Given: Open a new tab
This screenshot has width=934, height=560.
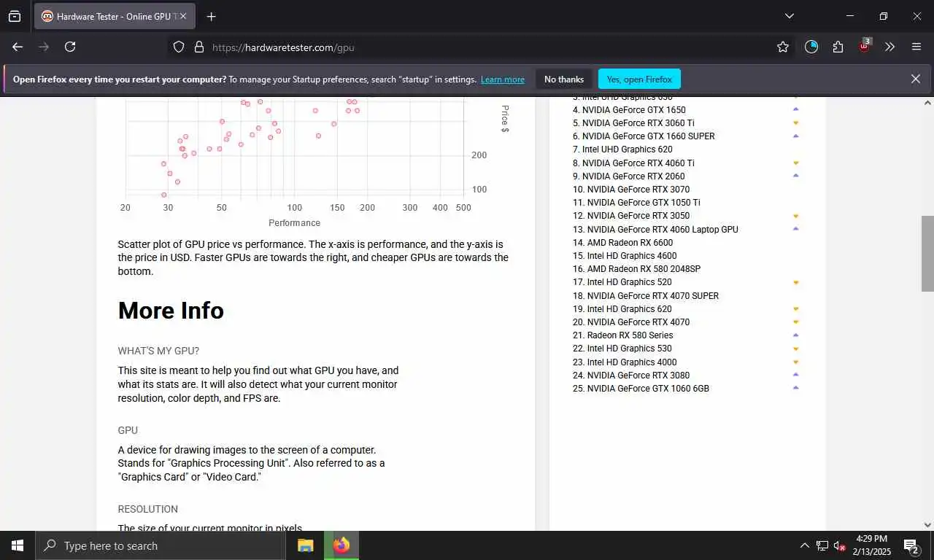Looking at the screenshot, I should click(211, 16).
